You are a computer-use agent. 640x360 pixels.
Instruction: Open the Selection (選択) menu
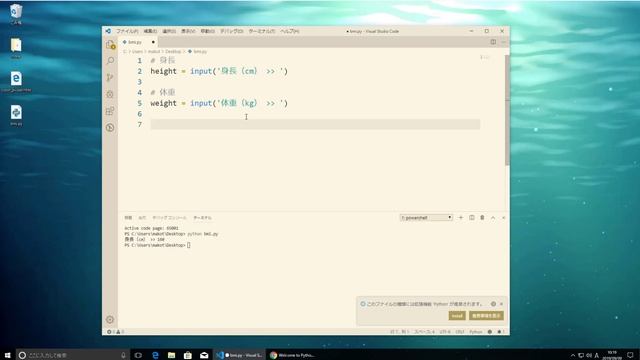coord(169,31)
